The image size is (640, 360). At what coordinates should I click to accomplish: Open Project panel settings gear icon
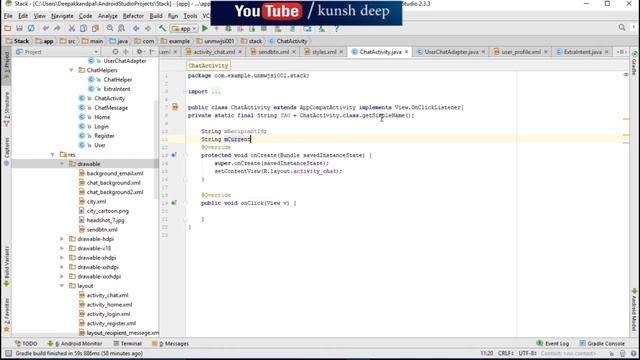(x=140, y=52)
